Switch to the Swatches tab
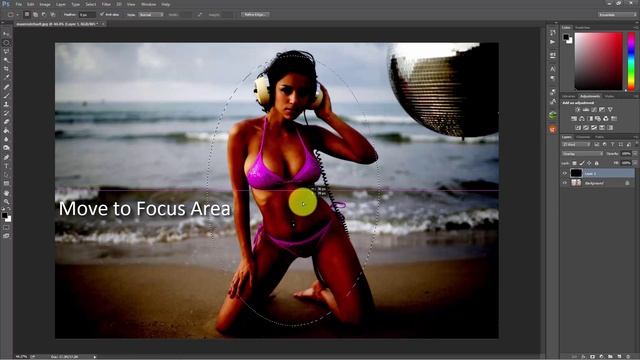This screenshot has height=360, width=640. coord(582,28)
